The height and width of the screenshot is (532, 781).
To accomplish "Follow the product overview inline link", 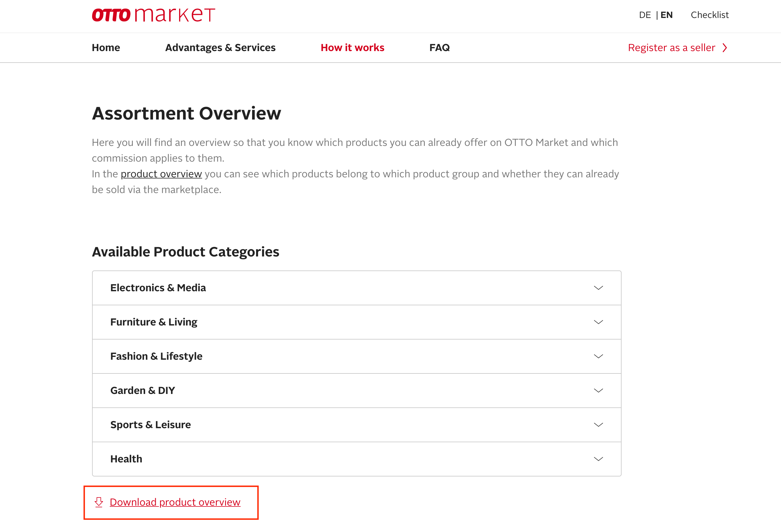I will tap(161, 174).
